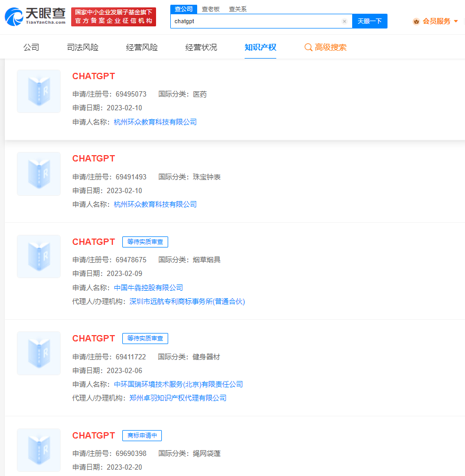Click application date 2023-02-09
Image resolution: width=465 pixels, height=476 pixels.
pos(124,273)
